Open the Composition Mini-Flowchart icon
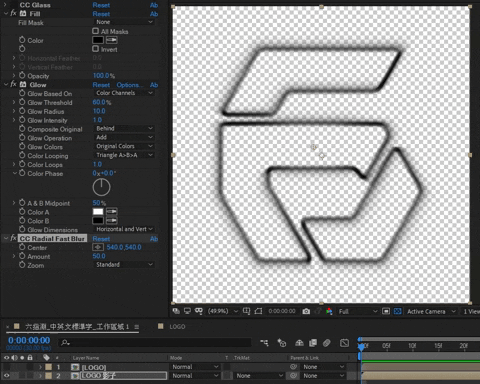This screenshot has height=384, width=480. click(264, 343)
